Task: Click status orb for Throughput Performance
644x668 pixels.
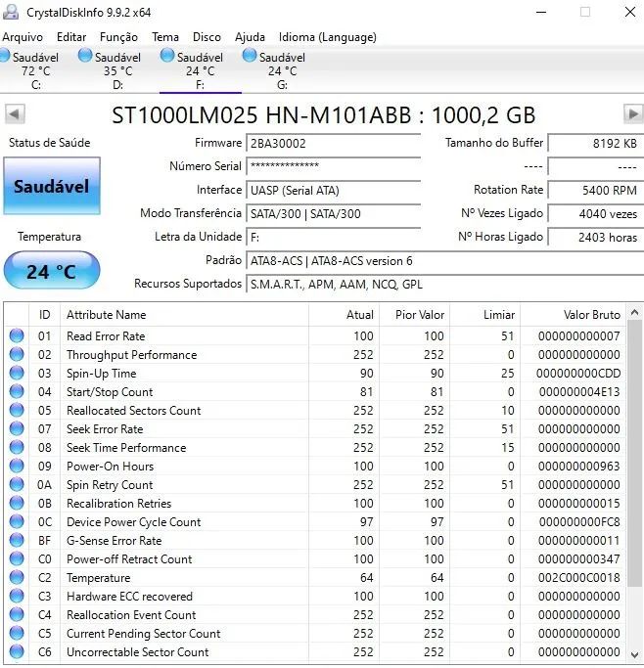Action: (x=17, y=354)
